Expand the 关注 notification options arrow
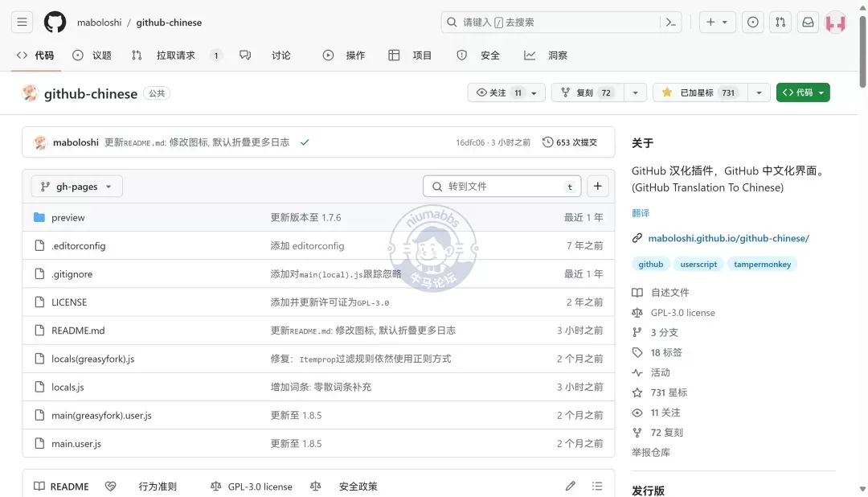The height and width of the screenshot is (497, 868). click(x=534, y=92)
